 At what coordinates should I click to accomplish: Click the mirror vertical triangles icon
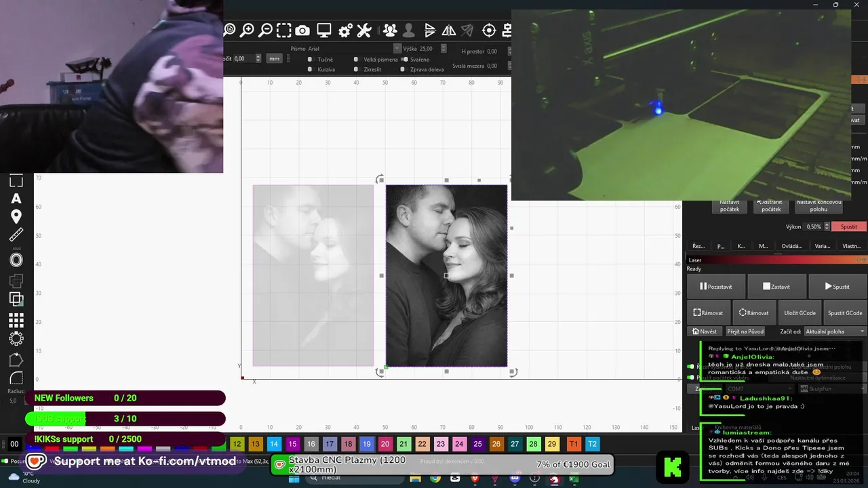coord(449,30)
